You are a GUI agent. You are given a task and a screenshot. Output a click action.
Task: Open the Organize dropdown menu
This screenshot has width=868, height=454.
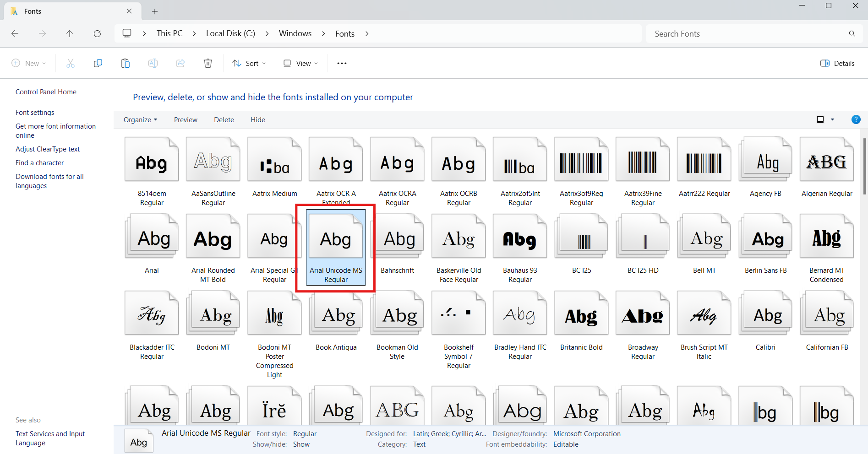click(140, 119)
